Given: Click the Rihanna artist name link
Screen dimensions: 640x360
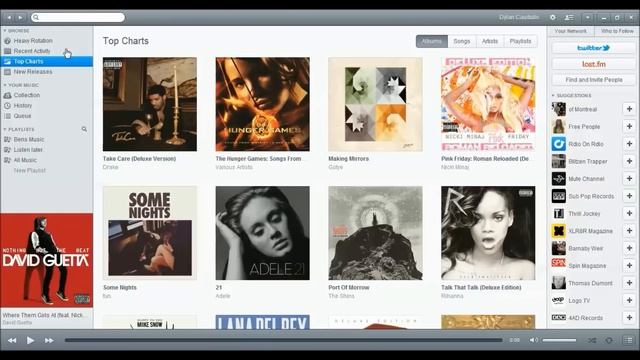Looking at the screenshot, I should (452, 296).
